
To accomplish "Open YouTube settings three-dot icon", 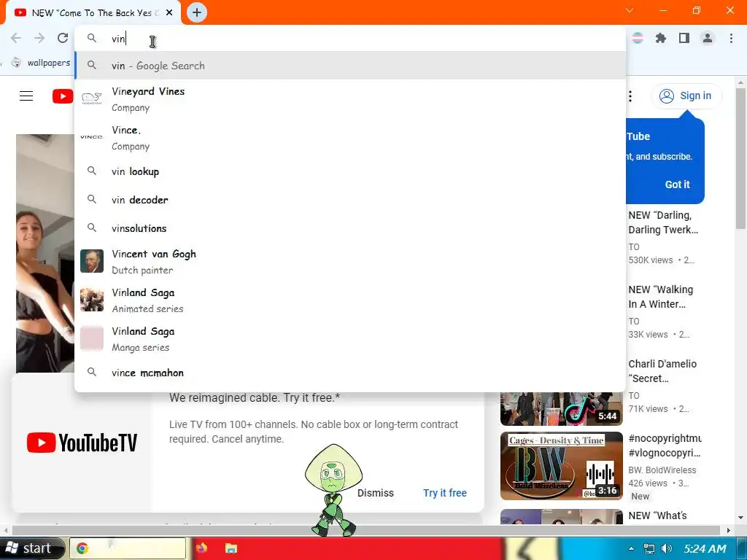I will [x=630, y=96].
